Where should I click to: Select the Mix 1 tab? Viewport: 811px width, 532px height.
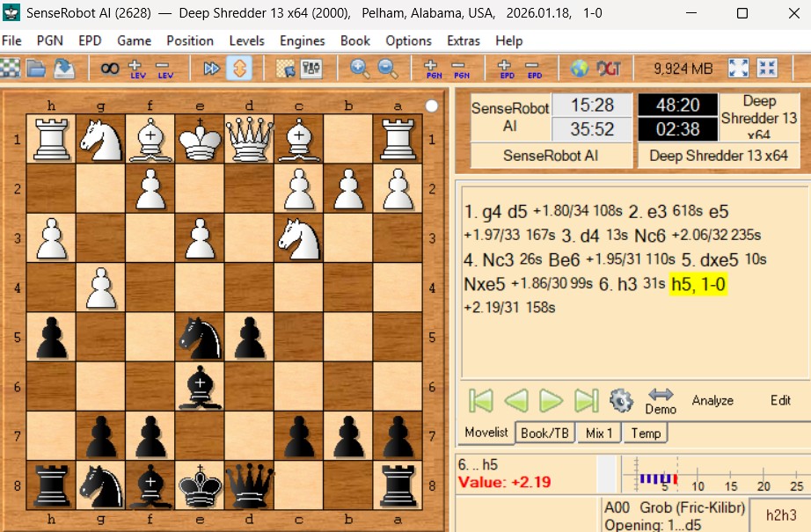599,433
